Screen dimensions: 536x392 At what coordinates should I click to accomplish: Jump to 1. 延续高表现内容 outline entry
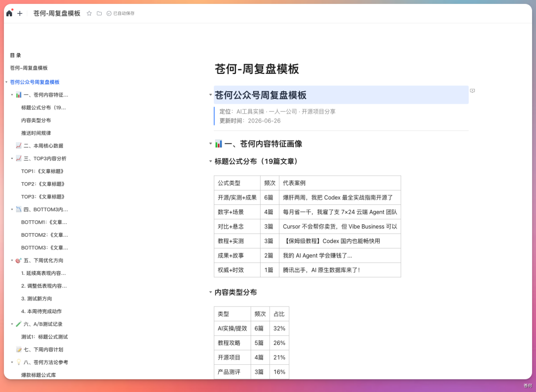coord(43,273)
